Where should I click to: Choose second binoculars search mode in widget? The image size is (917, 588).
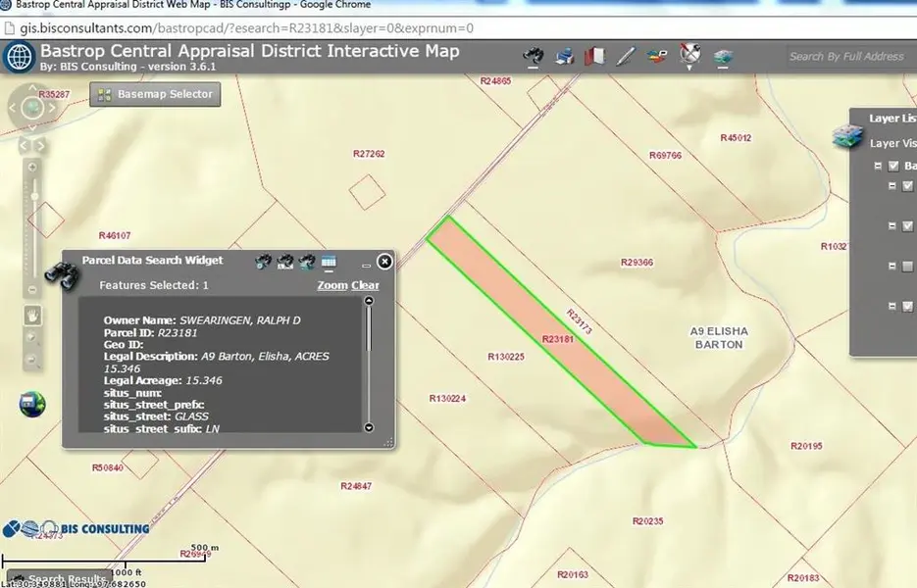pyautogui.click(x=284, y=262)
